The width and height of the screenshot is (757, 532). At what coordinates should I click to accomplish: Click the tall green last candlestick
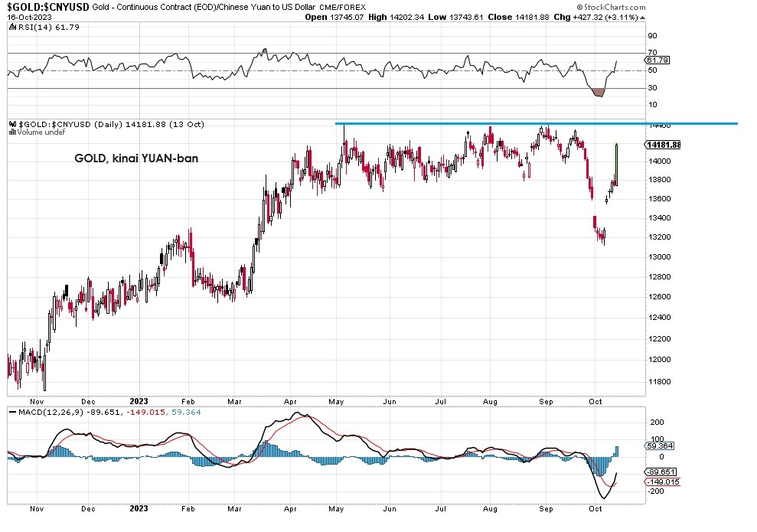616,162
